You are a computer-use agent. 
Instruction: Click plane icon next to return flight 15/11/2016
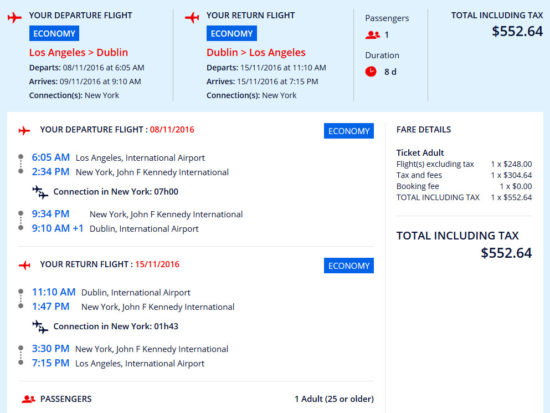[x=24, y=265]
